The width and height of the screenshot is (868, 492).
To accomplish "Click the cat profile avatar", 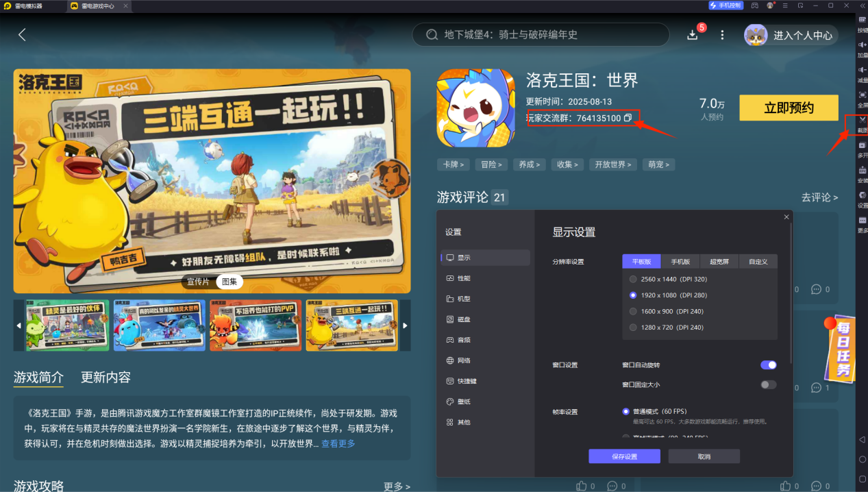I will pyautogui.click(x=756, y=35).
